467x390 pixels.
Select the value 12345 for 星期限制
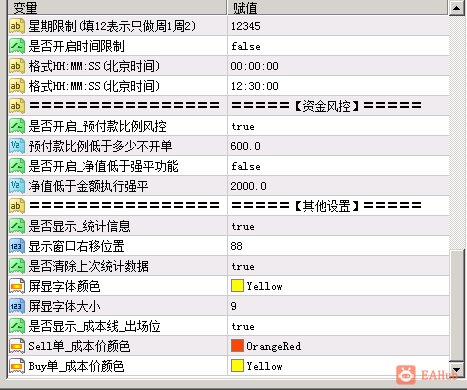[246, 26]
